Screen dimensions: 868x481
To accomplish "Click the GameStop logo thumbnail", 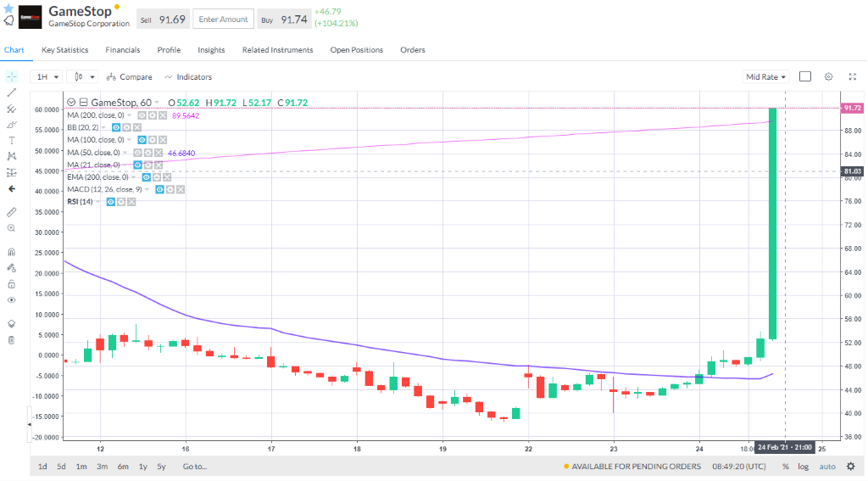I will [30, 17].
